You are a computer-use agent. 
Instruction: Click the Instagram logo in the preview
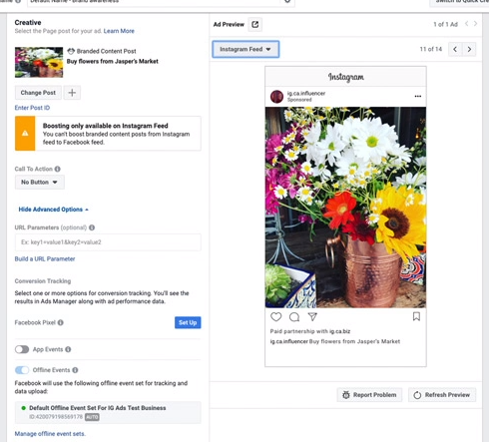(x=346, y=77)
